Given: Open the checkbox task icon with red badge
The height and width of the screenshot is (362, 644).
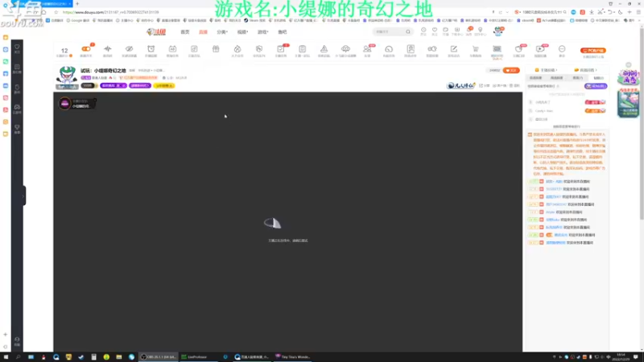Looking at the screenshot, I should coord(280,49).
